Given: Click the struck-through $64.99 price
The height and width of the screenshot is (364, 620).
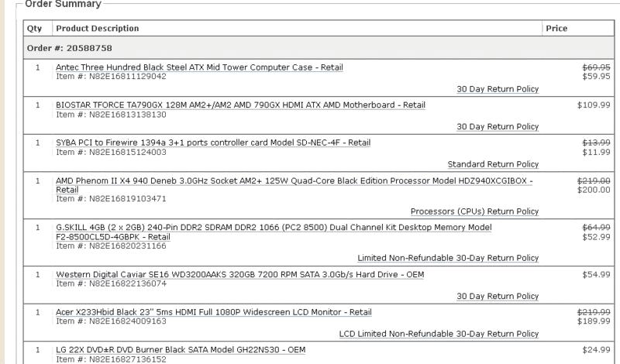Looking at the screenshot, I should [596, 228].
